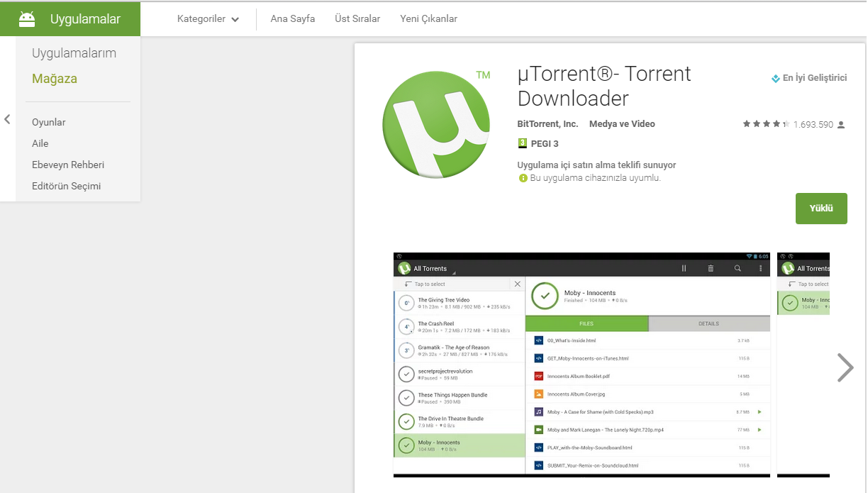Click the 1.693.590 reviews count
This screenshot has height=493, width=868.
pos(813,125)
